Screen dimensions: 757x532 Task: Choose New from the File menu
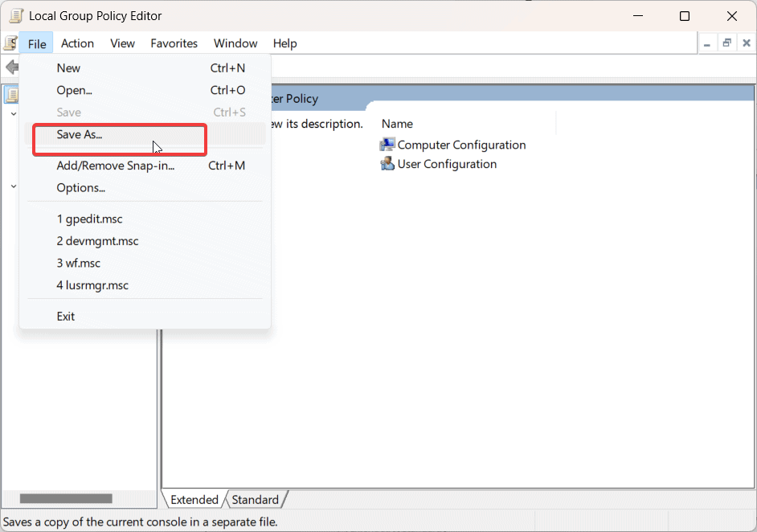145,68
